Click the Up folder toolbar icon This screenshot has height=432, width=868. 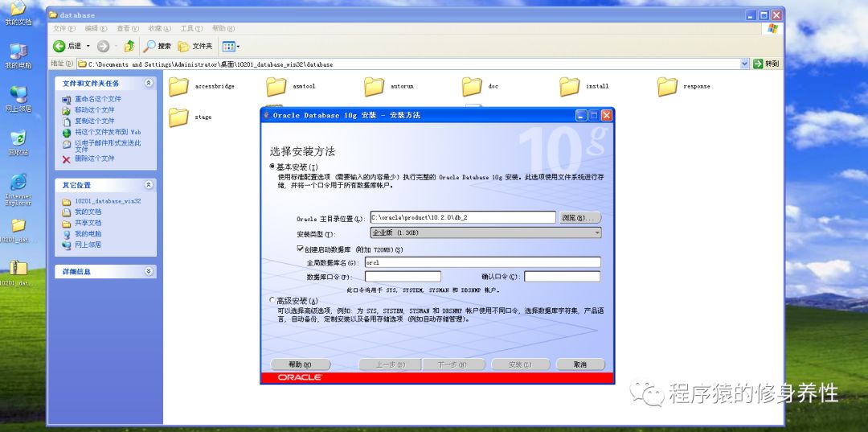click(x=129, y=46)
